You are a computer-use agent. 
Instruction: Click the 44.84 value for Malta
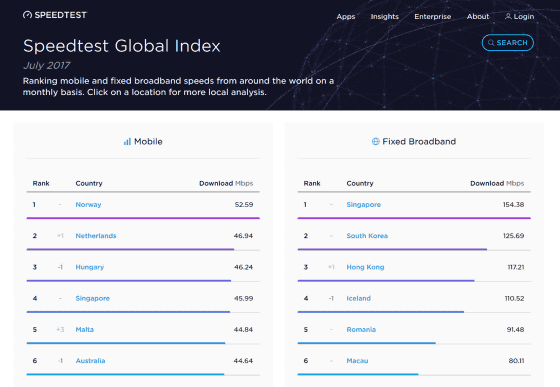pyautogui.click(x=243, y=330)
